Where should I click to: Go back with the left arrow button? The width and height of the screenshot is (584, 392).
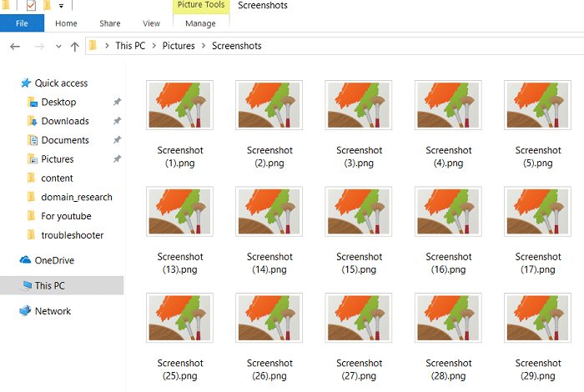click(x=15, y=47)
